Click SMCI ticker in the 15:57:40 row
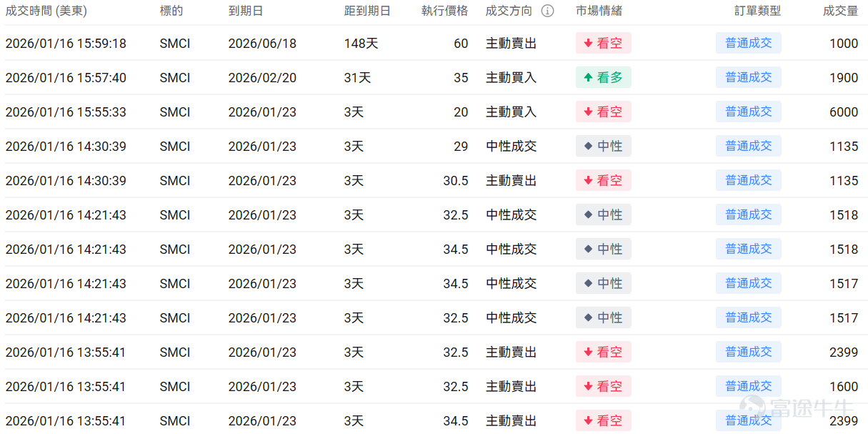Viewport: 868px width, 434px height. click(x=175, y=78)
